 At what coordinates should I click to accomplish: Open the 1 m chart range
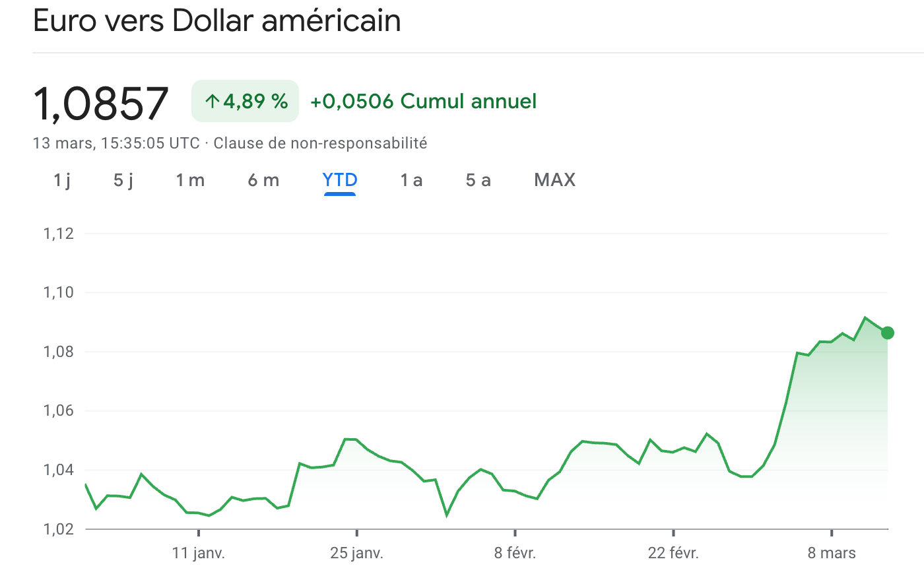[190, 180]
